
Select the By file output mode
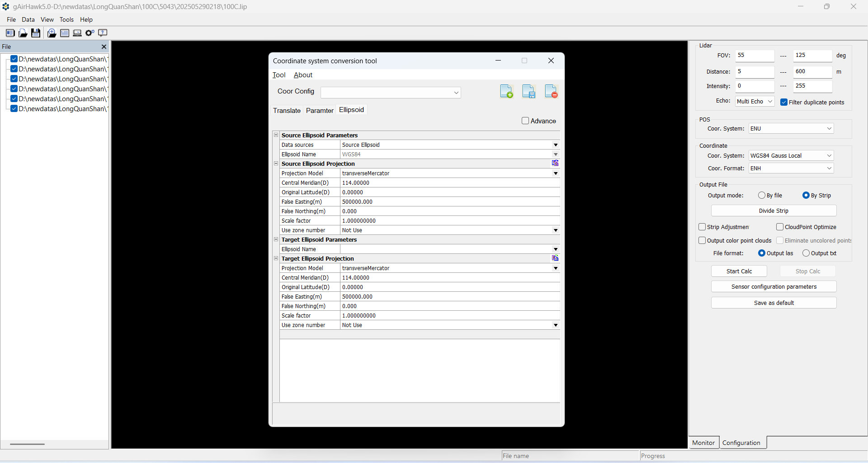(x=762, y=196)
